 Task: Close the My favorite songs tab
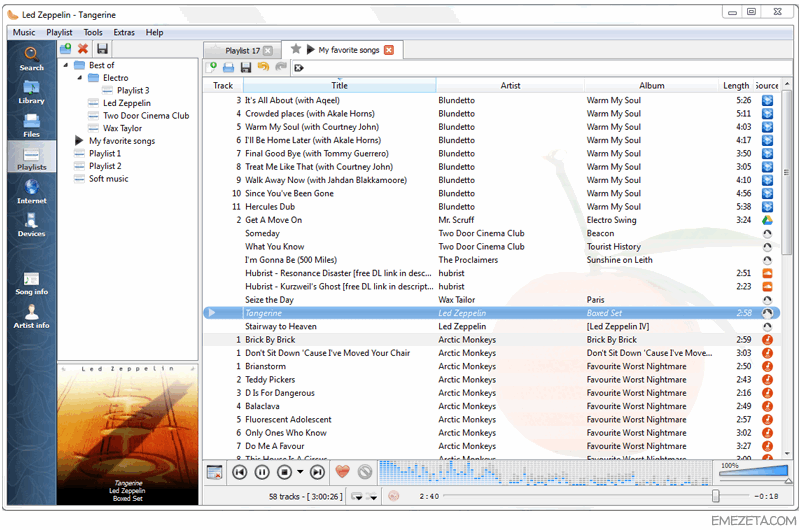point(389,50)
